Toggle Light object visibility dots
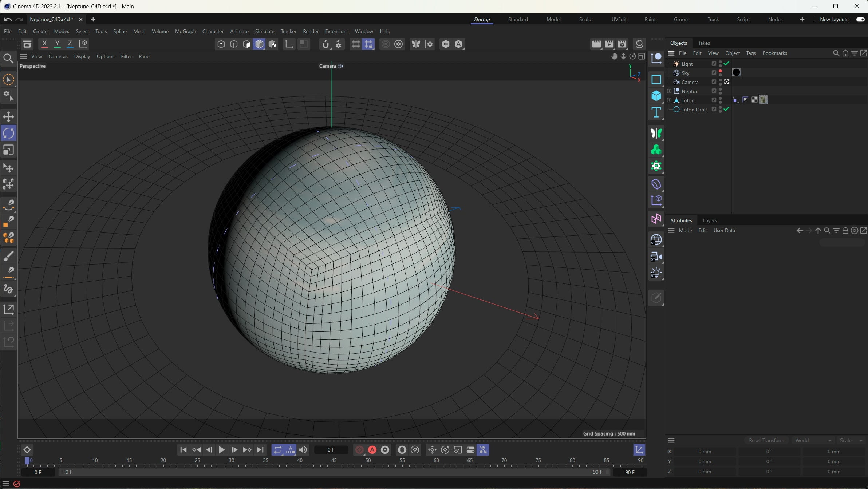868x489 pixels. [720, 64]
